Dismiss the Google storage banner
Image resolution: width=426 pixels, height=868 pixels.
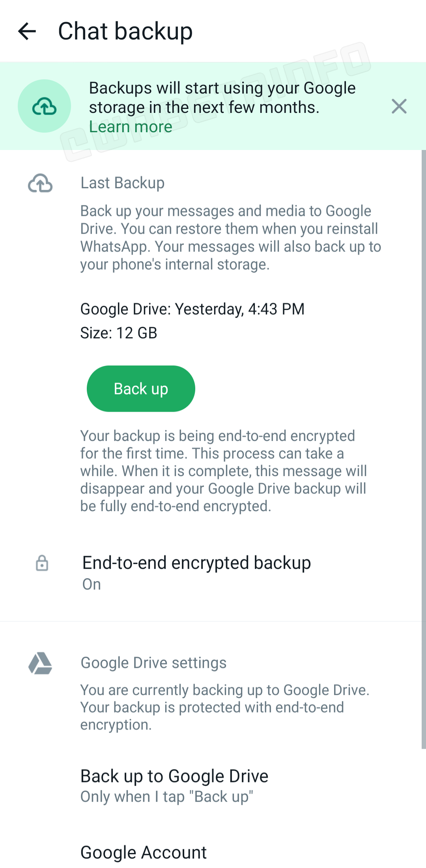coord(399,106)
